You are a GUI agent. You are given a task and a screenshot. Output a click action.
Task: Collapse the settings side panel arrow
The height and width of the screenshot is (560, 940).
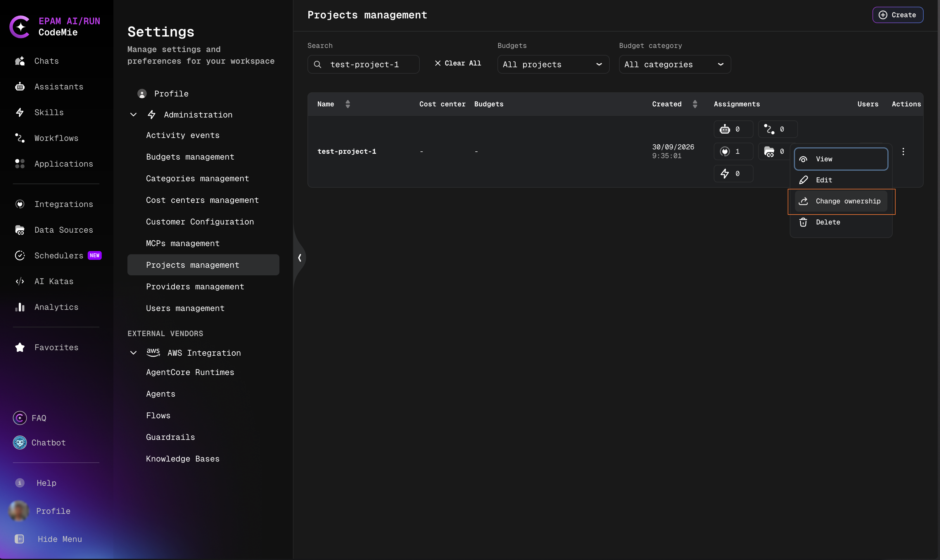pyautogui.click(x=300, y=258)
